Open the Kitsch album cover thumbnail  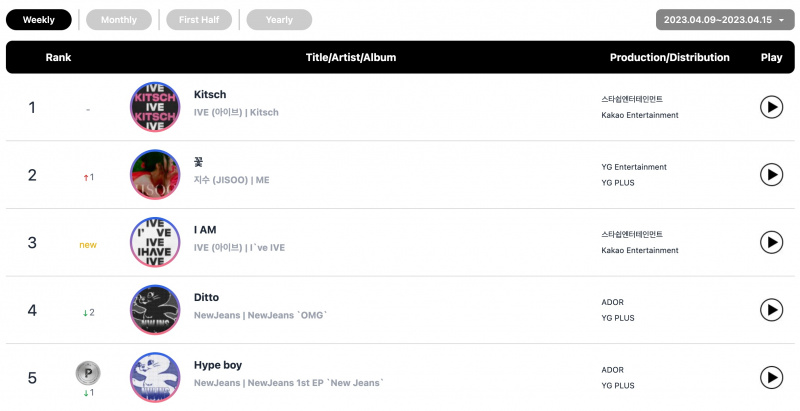155,107
